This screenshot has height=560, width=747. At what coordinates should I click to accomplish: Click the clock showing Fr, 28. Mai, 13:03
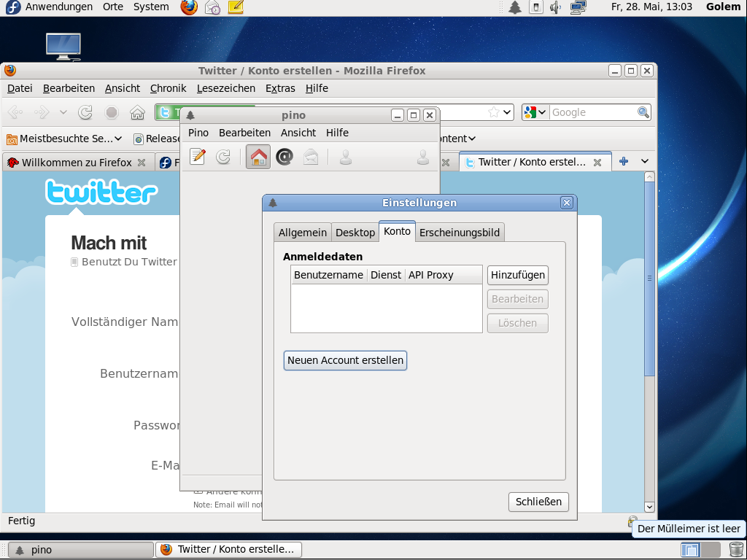pyautogui.click(x=651, y=7)
